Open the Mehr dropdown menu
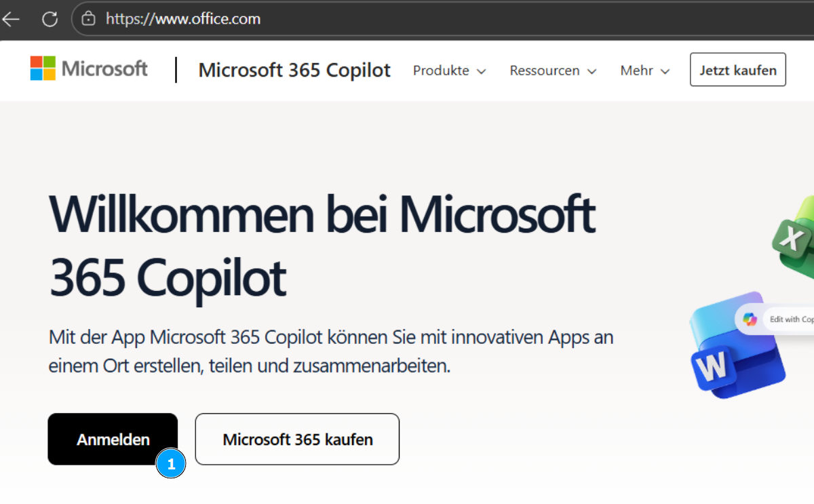This screenshot has height=504, width=814. [x=644, y=71]
